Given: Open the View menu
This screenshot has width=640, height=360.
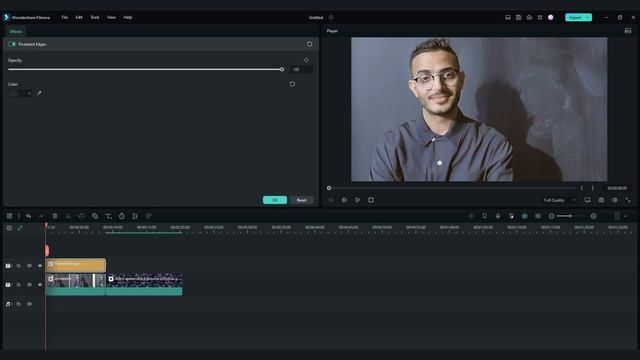Looking at the screenshot, I should click(111, 18).
